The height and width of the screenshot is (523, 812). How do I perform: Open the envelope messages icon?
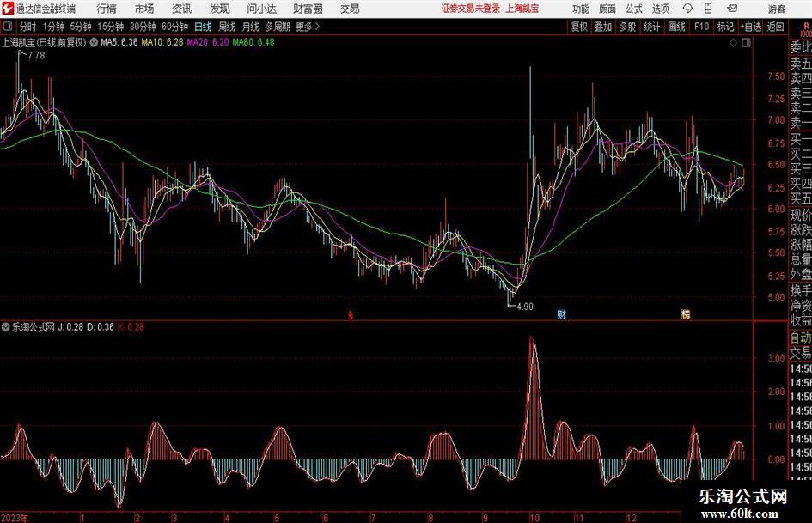click(x=732, y=9)
